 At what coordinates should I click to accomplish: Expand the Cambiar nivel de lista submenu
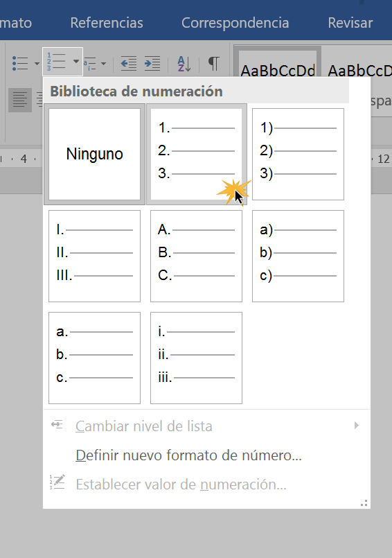(x=357, y=426)
